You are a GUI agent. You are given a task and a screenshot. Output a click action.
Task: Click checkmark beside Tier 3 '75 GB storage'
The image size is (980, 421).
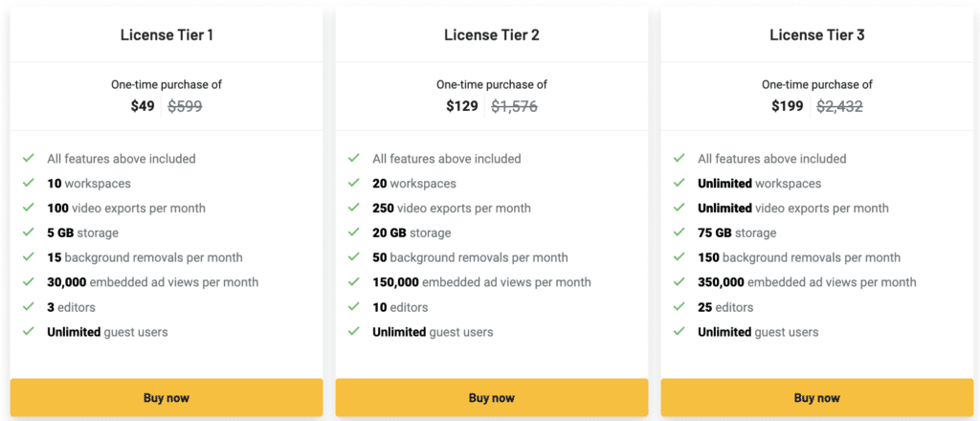679,233
